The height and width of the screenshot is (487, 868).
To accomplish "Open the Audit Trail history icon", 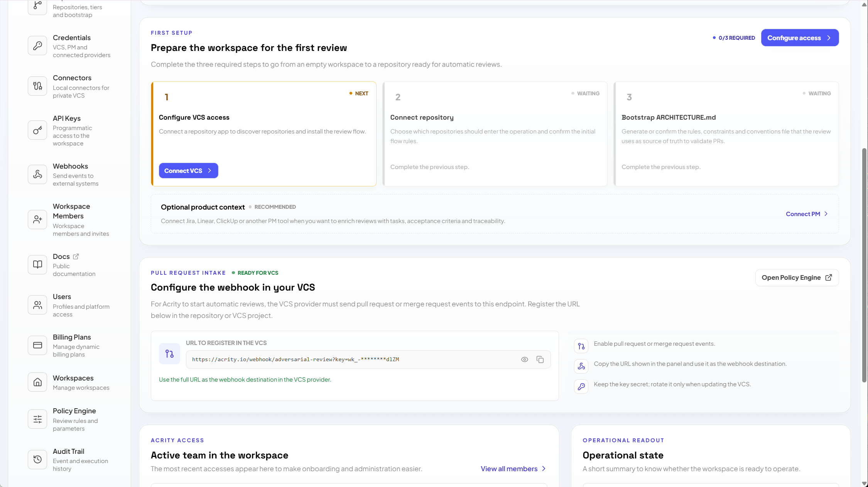I will point(37,459).
